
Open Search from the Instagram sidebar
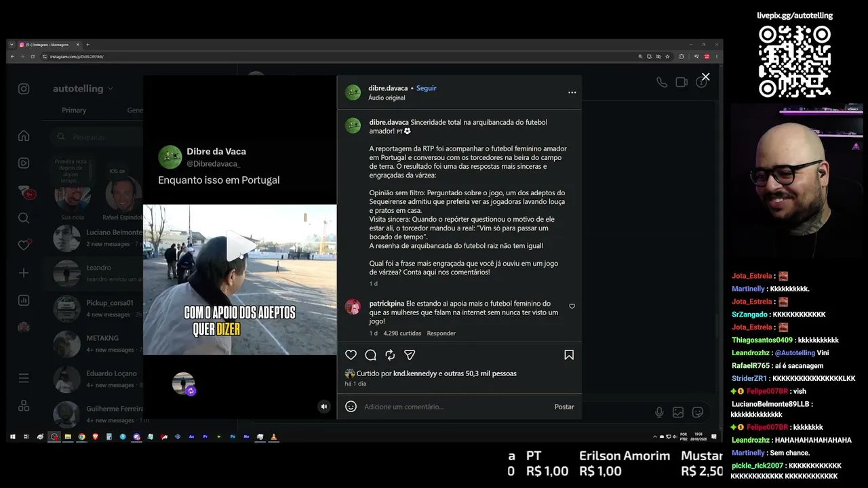(x=24, y=218)
